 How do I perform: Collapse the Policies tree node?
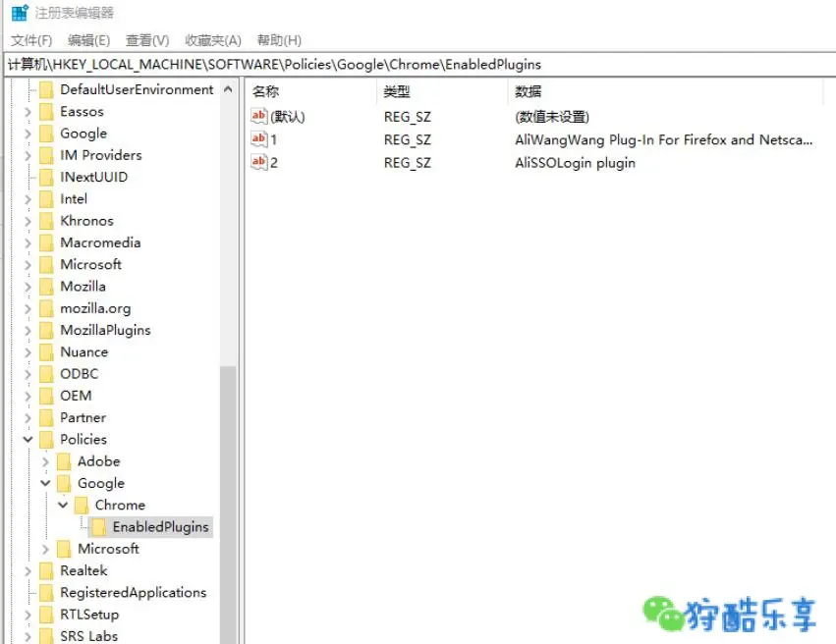tap(28, 439)
